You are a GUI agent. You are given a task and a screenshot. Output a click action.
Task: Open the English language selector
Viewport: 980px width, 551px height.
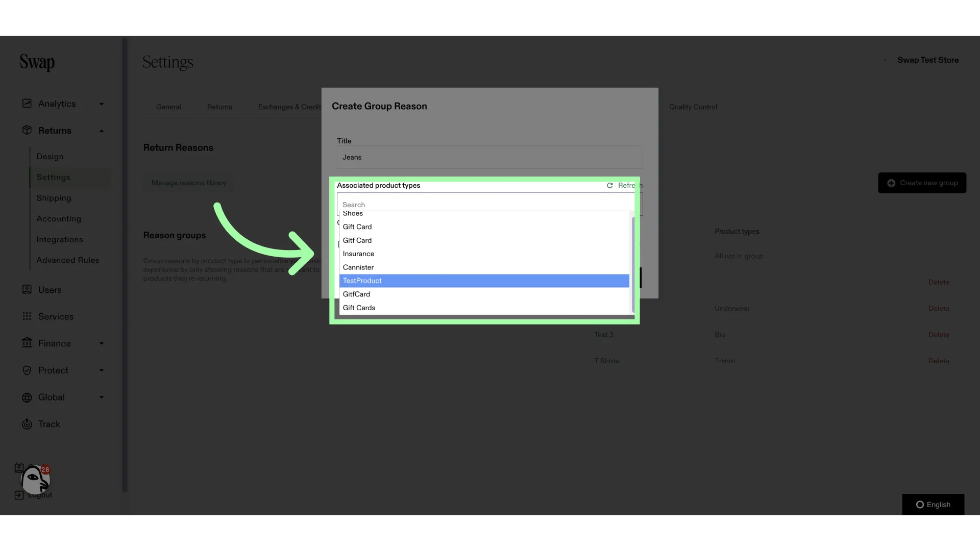[x=933, y=505]
